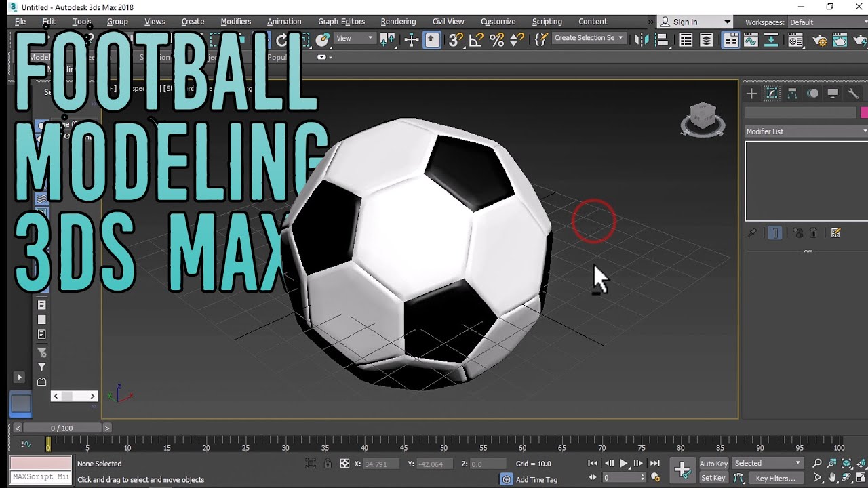Open the Civil View menu
Screen dimensions: 868x488
(x=448, y=22)
